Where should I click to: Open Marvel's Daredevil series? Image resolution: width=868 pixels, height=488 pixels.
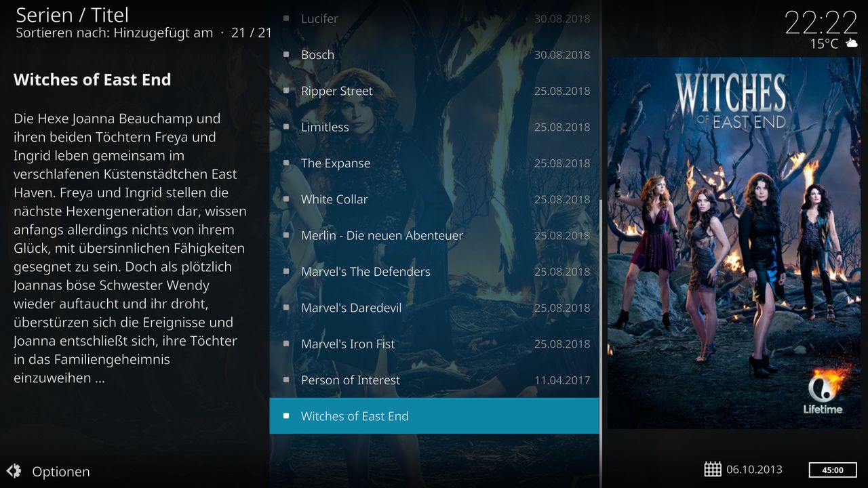pos(435,308)
